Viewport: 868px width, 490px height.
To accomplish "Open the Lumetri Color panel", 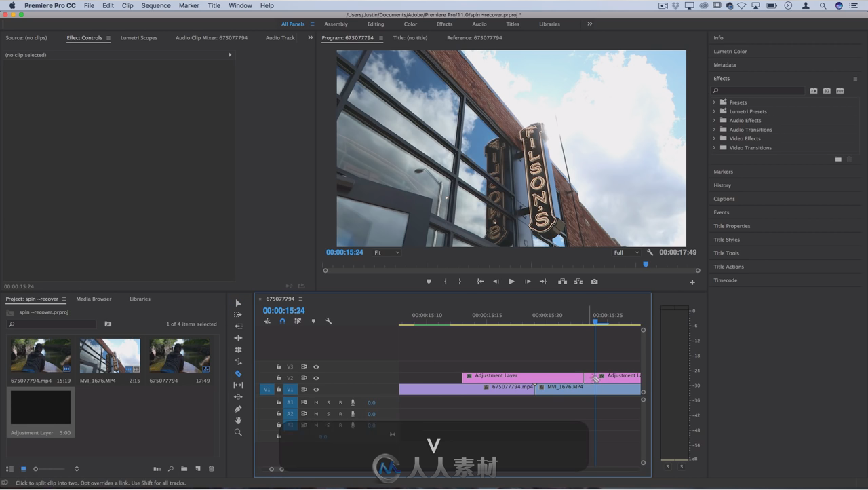I will click(x=730, y=52).
